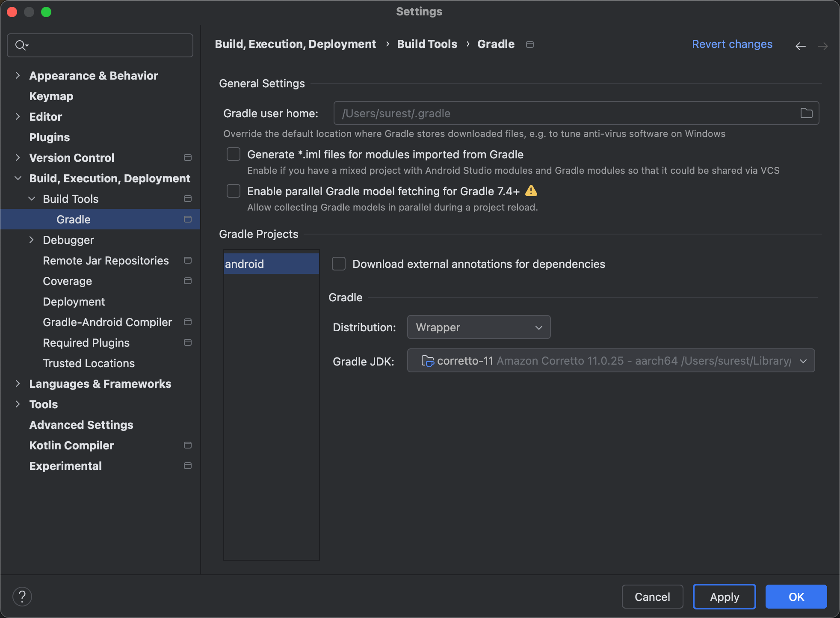This screenshot has width=840, height=618.
Task: Enable parallel Gradle model fetching checkbox
Action: 234,191
